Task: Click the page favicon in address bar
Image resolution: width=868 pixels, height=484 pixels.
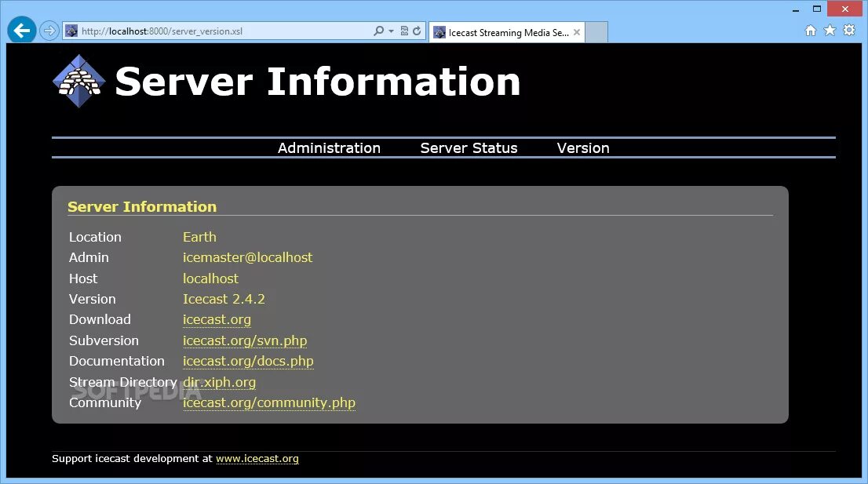Action: 71,31
